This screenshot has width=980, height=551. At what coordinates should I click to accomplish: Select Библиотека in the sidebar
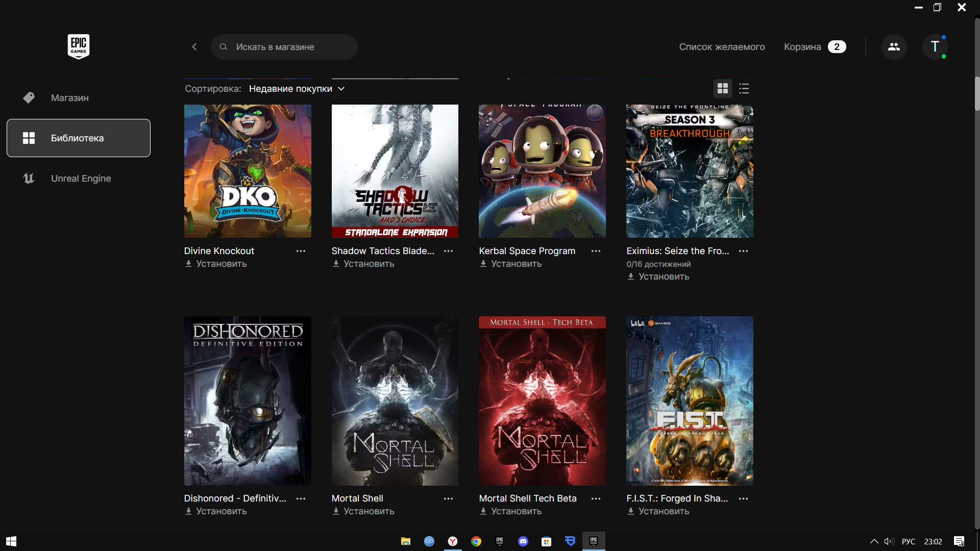pos(79,138)
